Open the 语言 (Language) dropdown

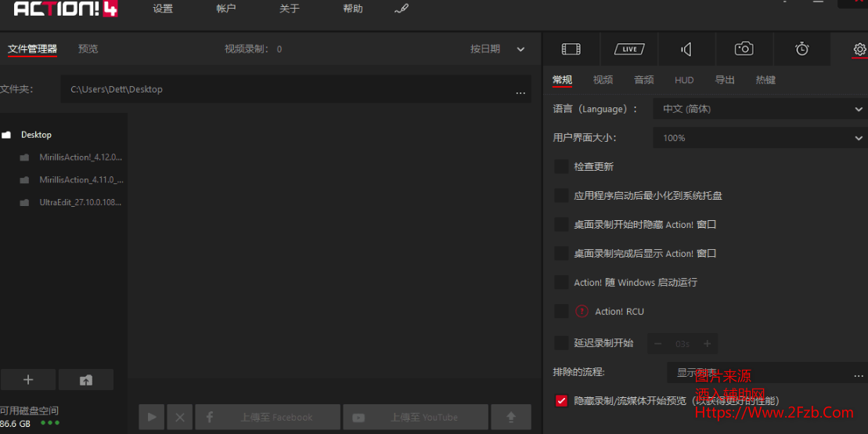tap(760, 109)
